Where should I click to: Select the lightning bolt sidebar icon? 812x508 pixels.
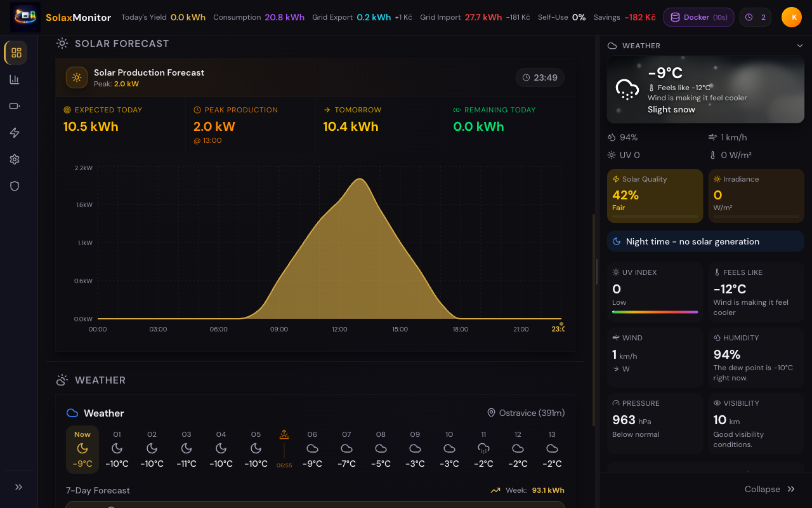click(x=15, y=133)
